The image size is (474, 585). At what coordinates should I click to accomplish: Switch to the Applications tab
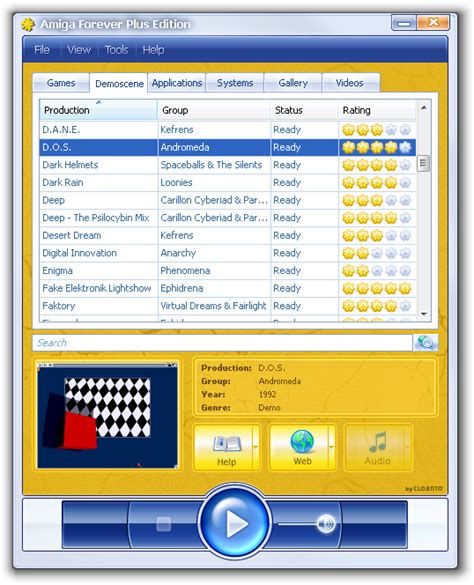(177, 83)
